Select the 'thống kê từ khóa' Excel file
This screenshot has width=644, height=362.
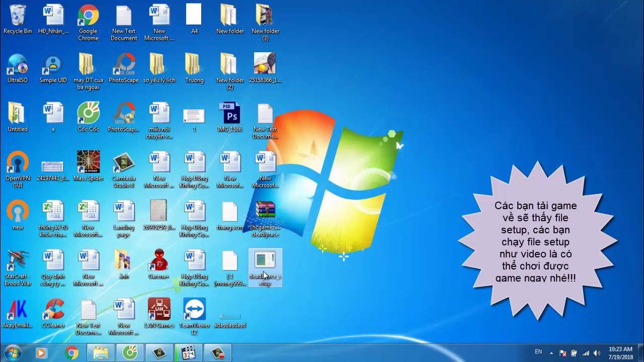53,219
